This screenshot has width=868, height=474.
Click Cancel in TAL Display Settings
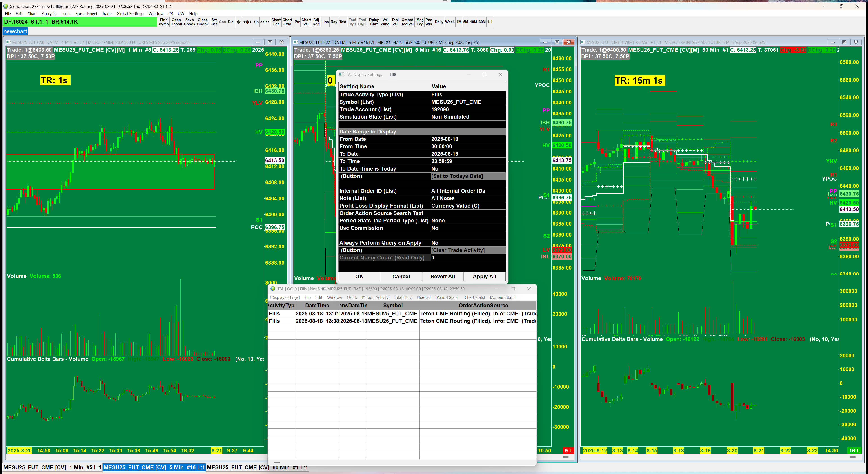(x=401, y=277)
